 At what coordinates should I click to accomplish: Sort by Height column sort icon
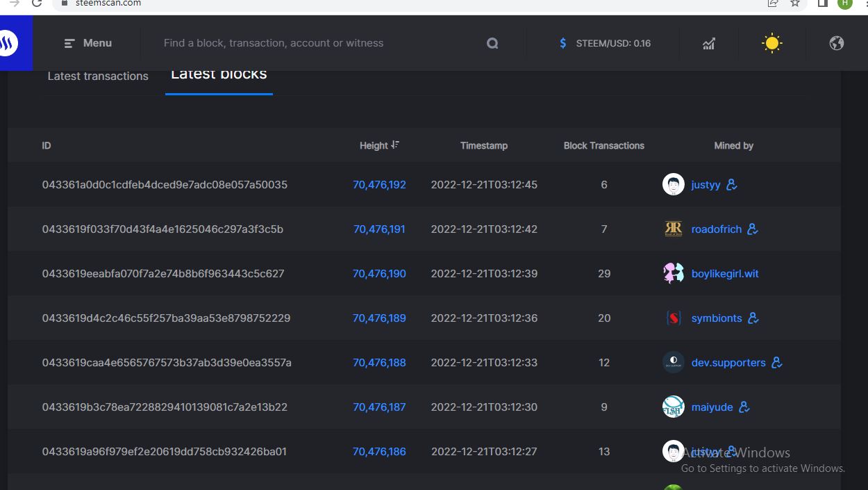click(395, 145)
